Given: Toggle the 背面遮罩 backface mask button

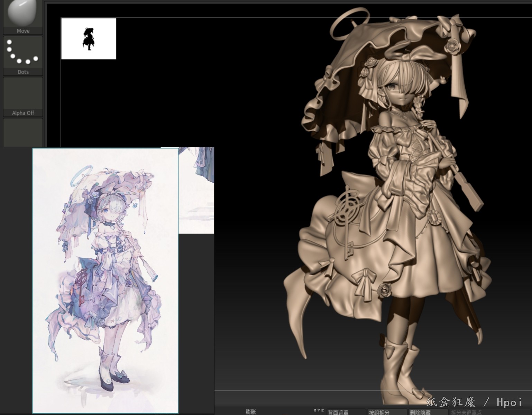Looking at the screenshot, I should click(x=346, y=412).
